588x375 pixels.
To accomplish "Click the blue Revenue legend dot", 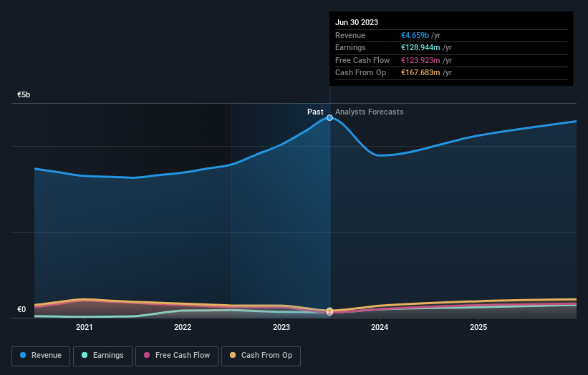I will (23, 355).
